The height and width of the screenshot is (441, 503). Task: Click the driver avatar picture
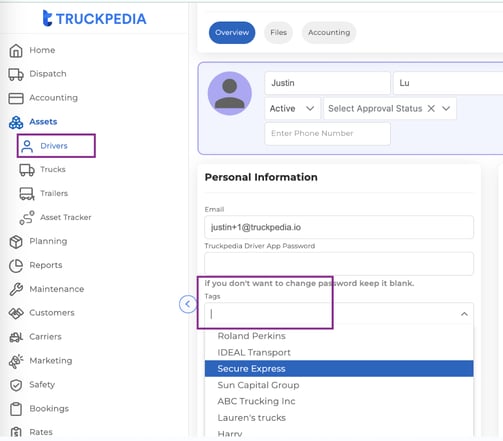pyautogui.click(x=230, y=93)
